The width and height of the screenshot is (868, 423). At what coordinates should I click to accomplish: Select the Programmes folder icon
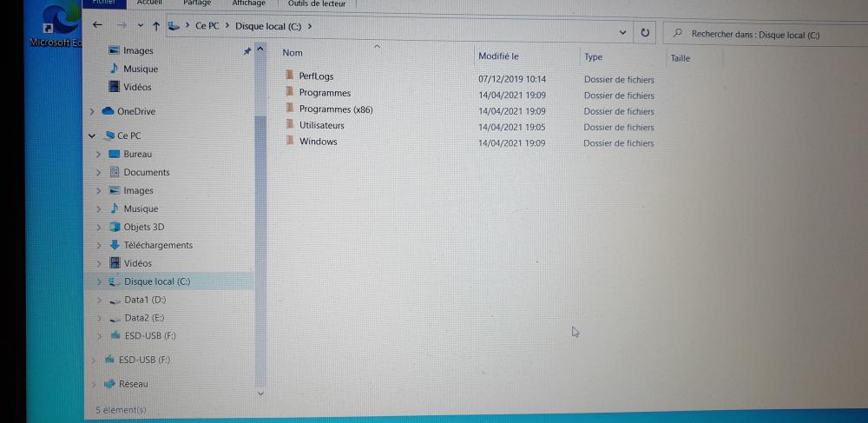[289, 91]
